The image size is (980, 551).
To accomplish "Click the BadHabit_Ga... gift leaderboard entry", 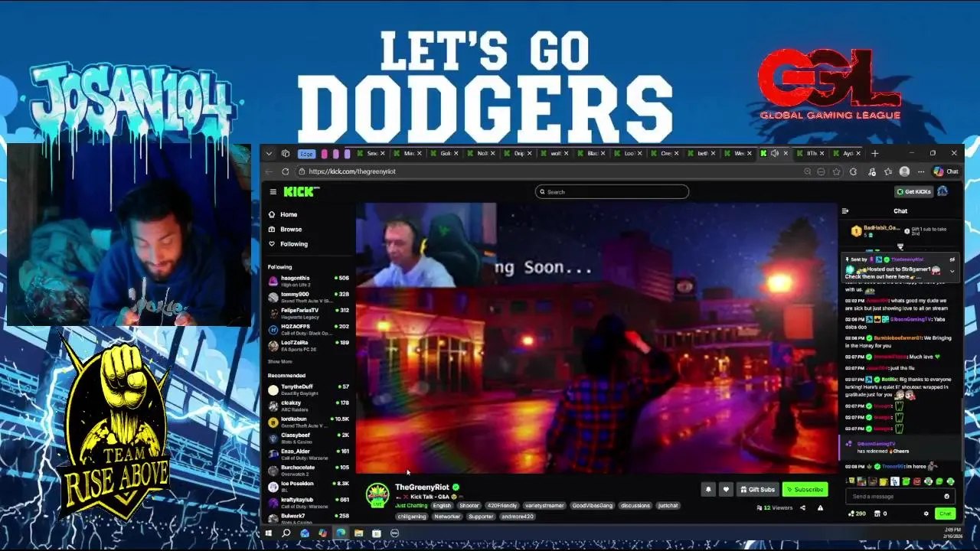I will pyautogui.click(x=877, y=230).
